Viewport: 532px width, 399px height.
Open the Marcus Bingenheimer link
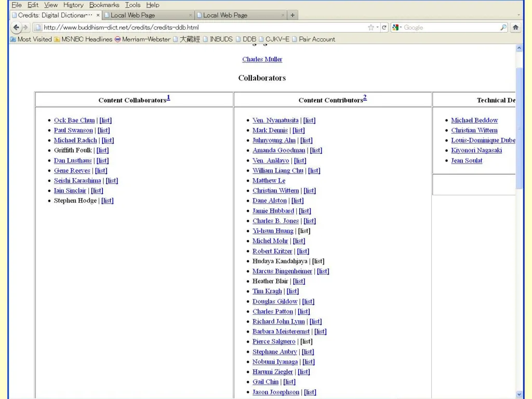[282, 271]
